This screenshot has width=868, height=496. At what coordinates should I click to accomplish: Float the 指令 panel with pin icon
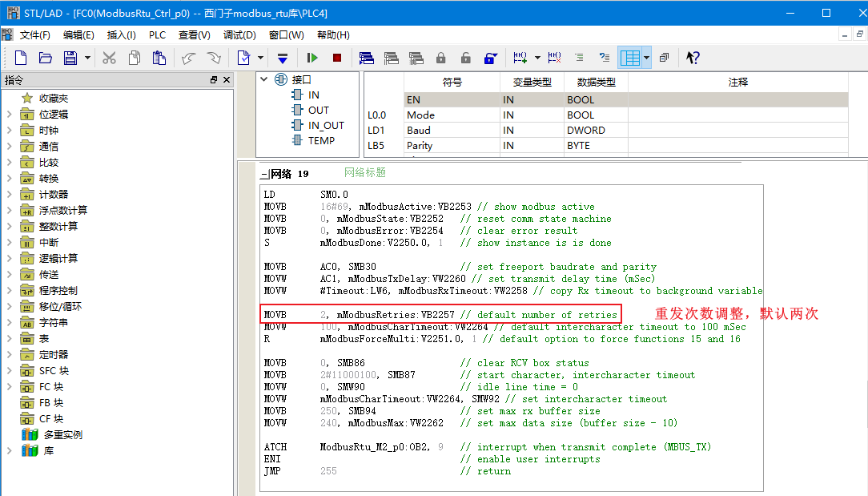[214, 80]
